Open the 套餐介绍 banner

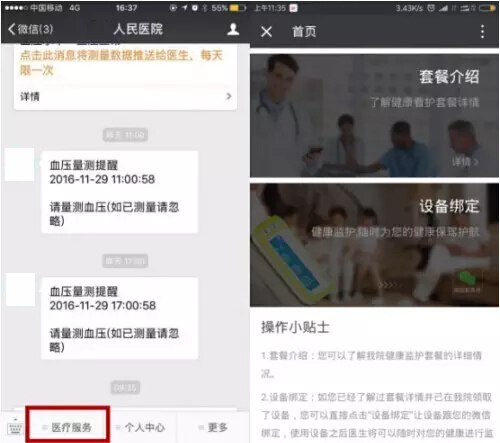374,116
